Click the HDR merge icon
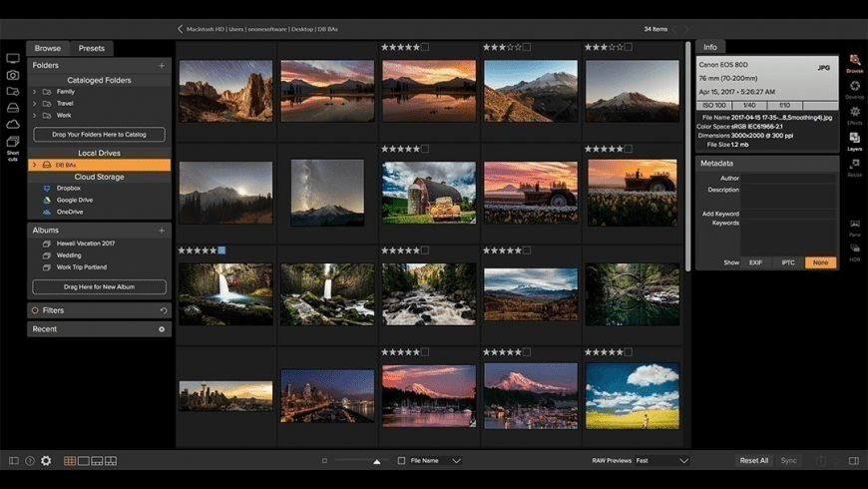Viewport: 868px width, 489px height. 854,248
